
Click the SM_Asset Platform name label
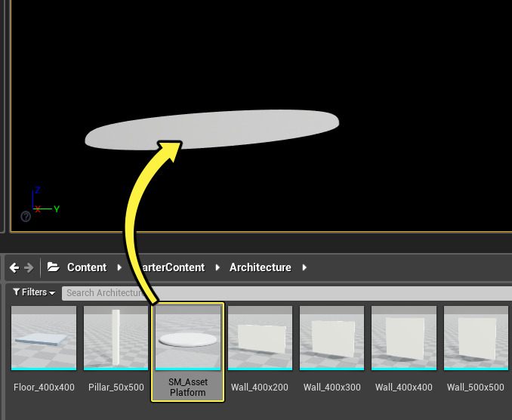[188, 387]
